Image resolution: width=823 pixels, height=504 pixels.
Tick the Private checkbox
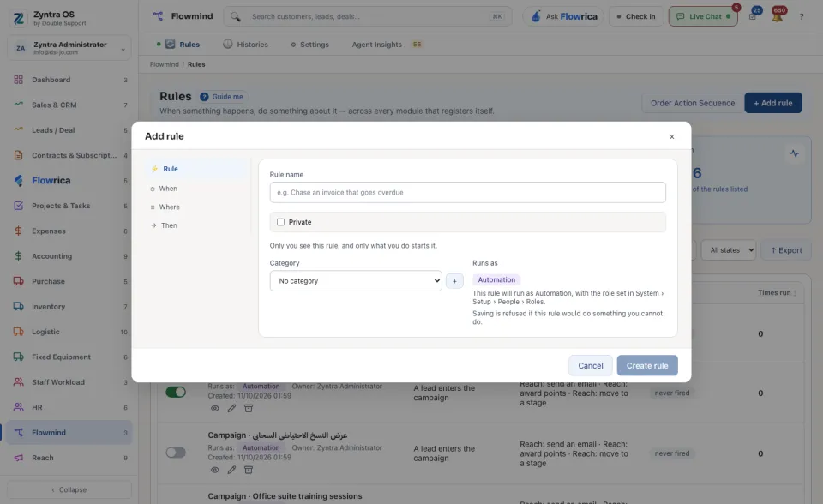281,222
